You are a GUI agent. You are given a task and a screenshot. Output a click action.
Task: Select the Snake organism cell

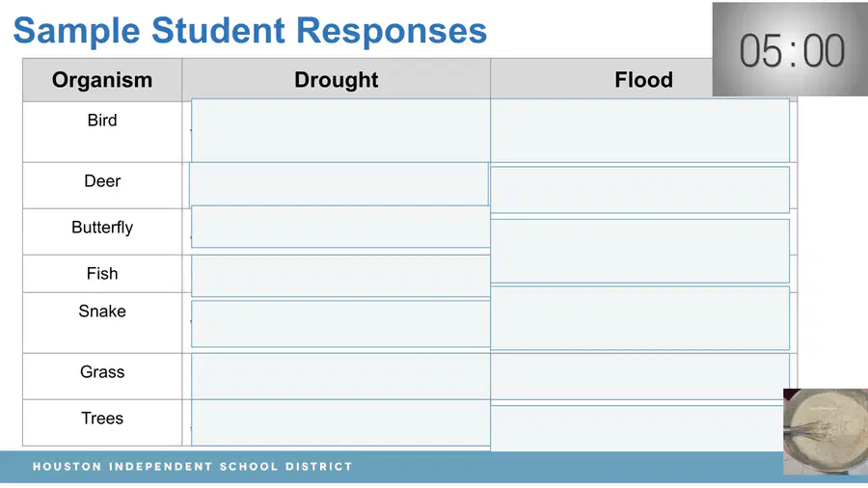[x=102, y=322]
